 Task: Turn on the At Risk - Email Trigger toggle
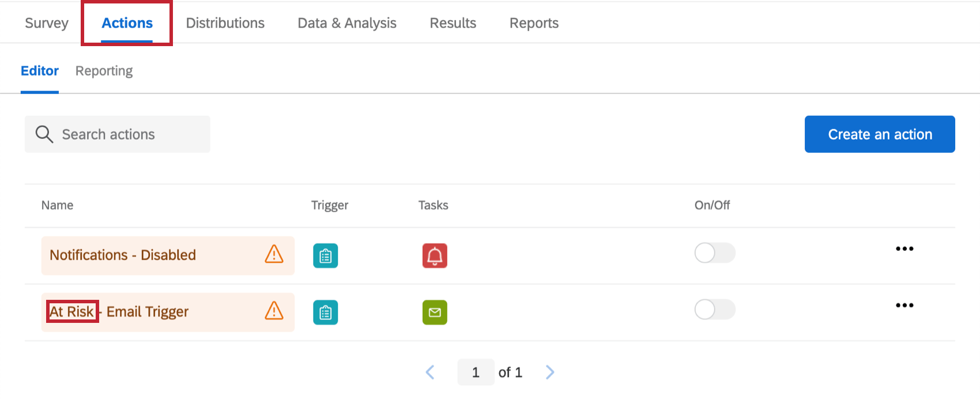coord(714,310)
